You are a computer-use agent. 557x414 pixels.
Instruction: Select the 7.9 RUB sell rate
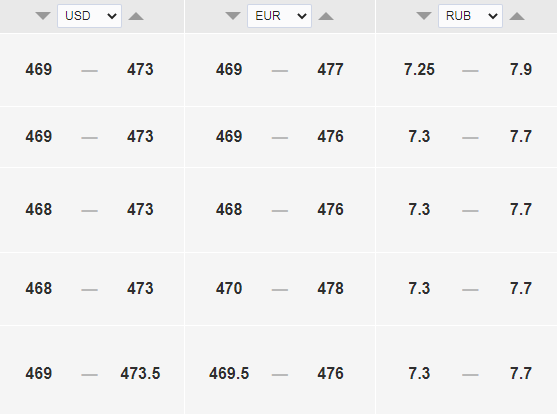pos(521,69)
